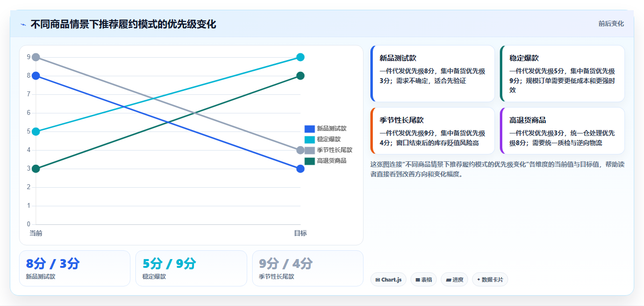644x306 pixels.
Task: Select the Chart.js tag
Action: (388, 280)
